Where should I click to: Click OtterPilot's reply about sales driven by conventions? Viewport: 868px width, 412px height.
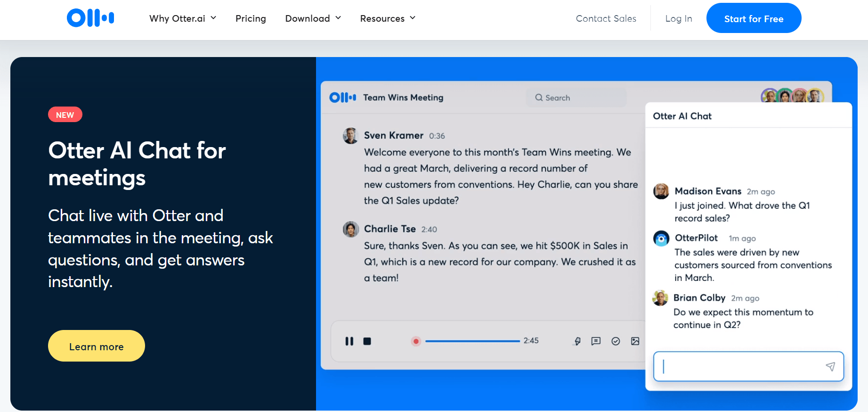point(753,265)
